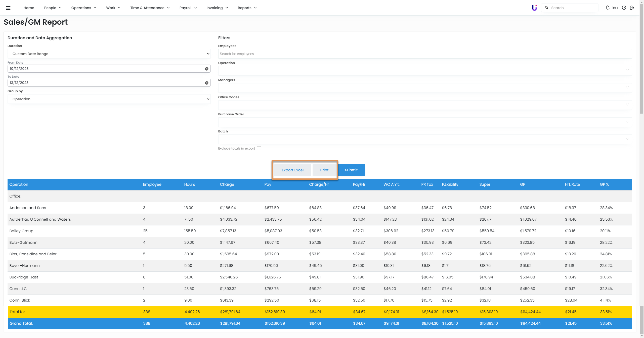This screenshot has height=338, width=644.
Task: Clear the From Date field
Action: coord(206,69)
